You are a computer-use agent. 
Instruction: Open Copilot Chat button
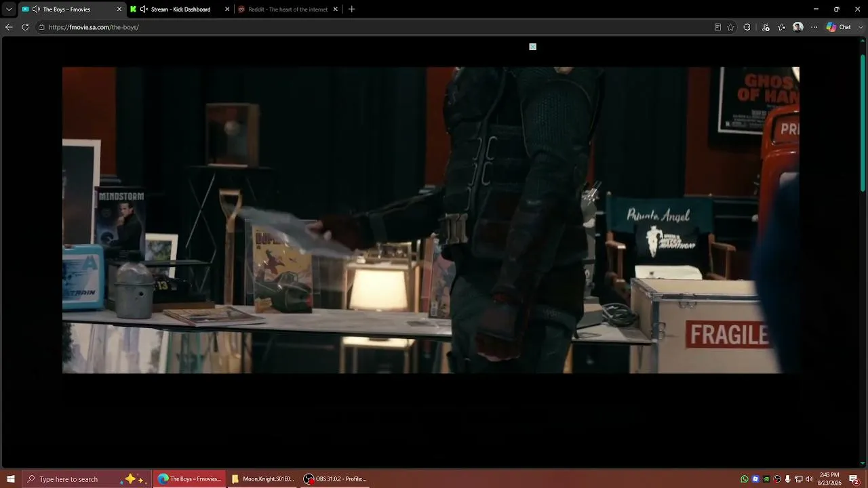coord(838,27)
